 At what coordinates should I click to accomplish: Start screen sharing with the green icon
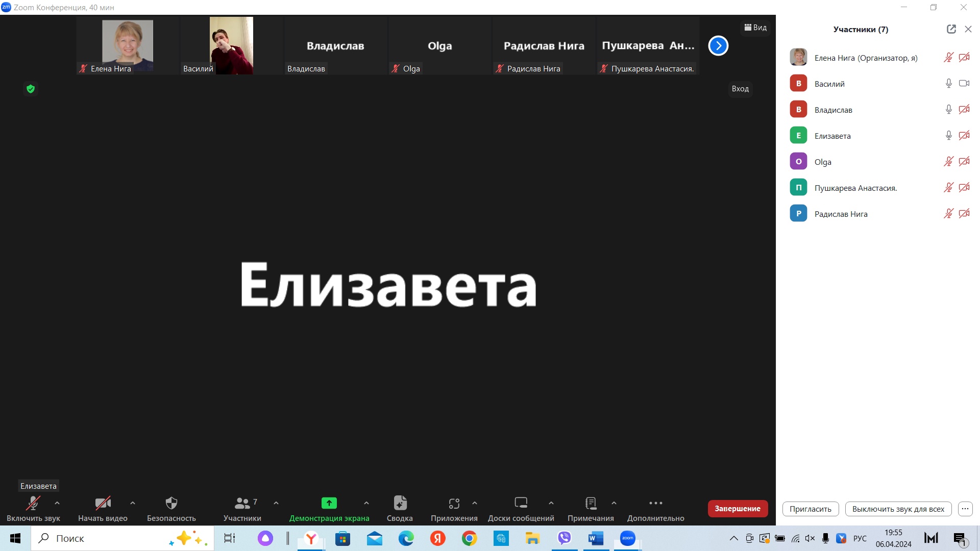click(329, 504)
